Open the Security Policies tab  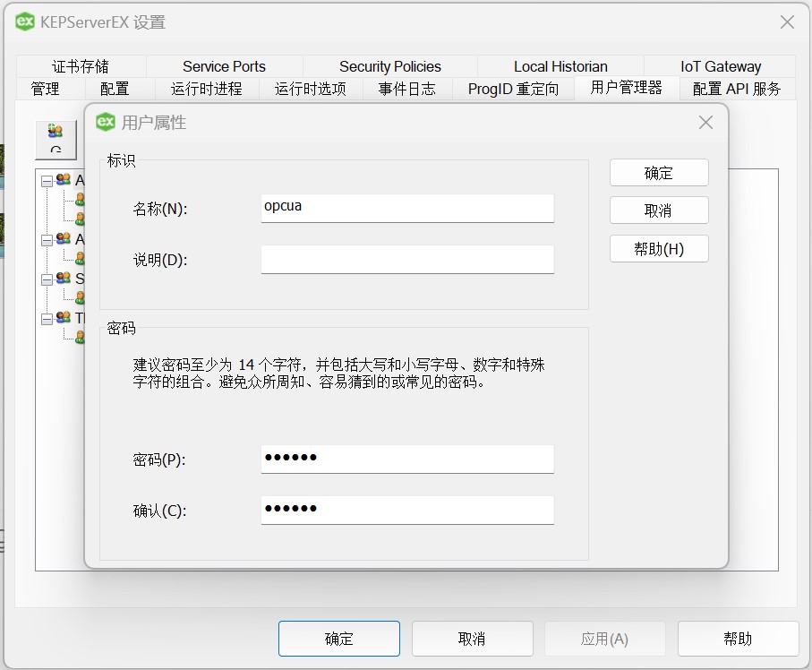point(389,65)
